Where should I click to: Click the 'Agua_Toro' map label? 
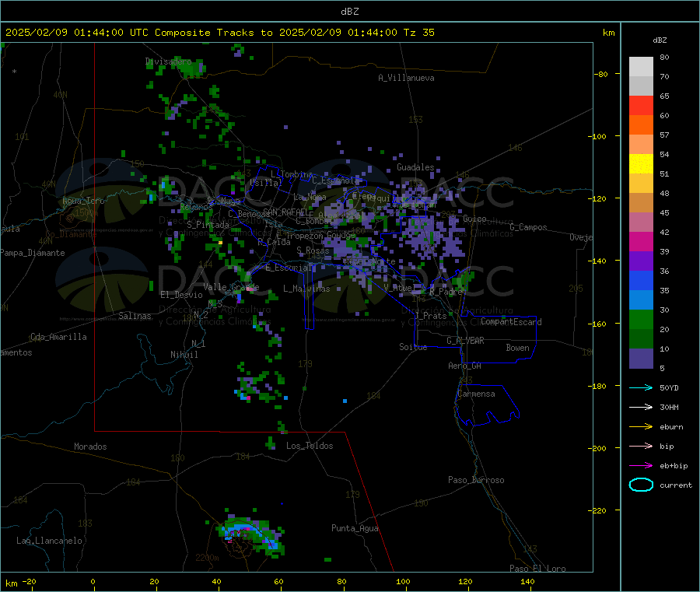(x=83, y=201)
